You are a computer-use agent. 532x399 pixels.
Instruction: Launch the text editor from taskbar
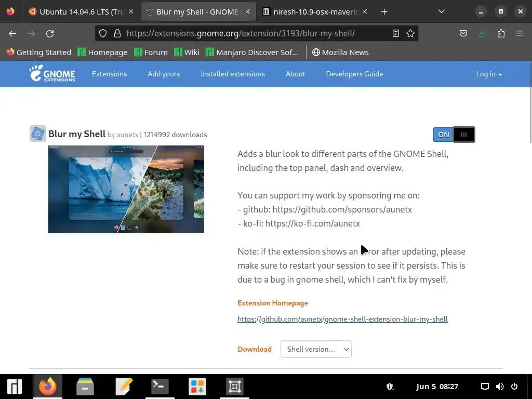124,387
